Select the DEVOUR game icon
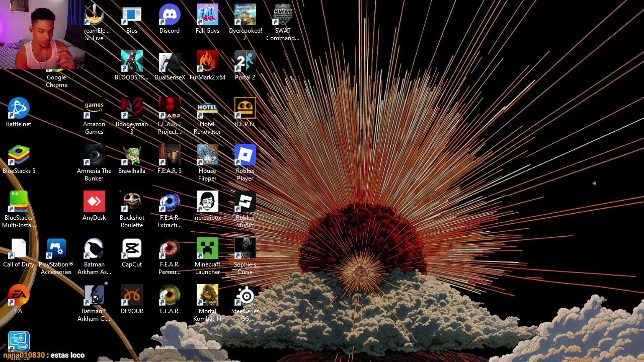The height and width of the screenshot is (362, 644). coord(132,300)
